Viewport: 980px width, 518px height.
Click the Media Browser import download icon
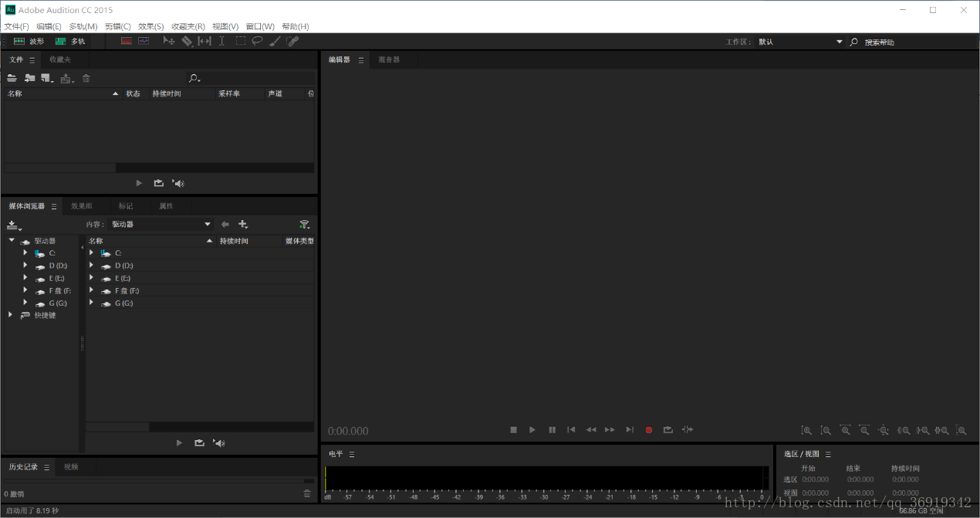pyautogui.click(x=14, y=225)
